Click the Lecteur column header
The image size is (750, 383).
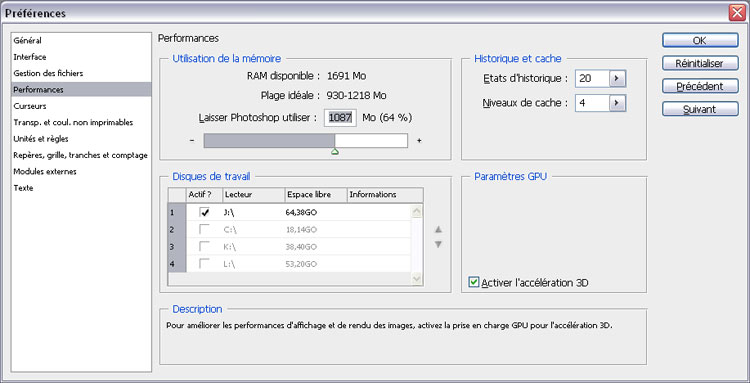point(254,195)
